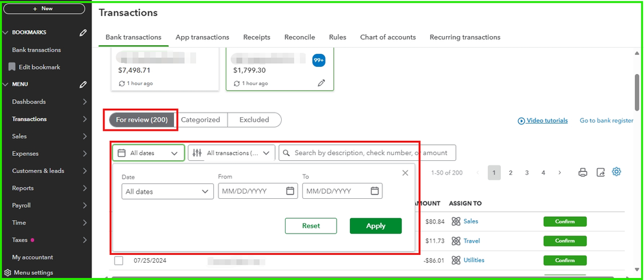Open the All dates filter dropdown
The image size is (644, 280).
pyautogui.click(x=148, y=153)
